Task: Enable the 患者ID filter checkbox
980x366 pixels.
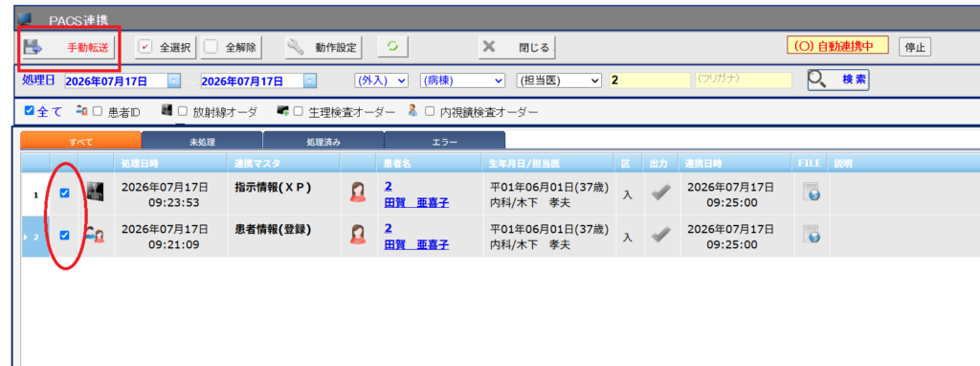Action: click(97, 112)
